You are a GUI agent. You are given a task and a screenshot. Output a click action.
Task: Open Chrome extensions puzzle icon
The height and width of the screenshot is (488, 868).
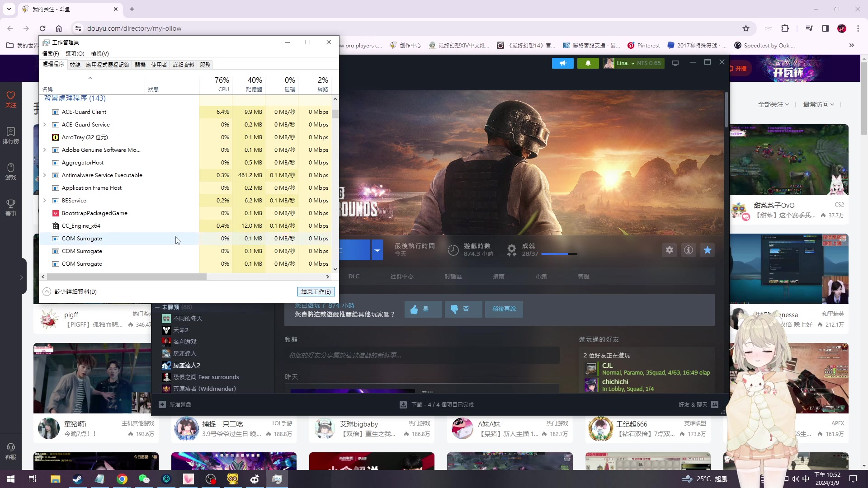785,28
